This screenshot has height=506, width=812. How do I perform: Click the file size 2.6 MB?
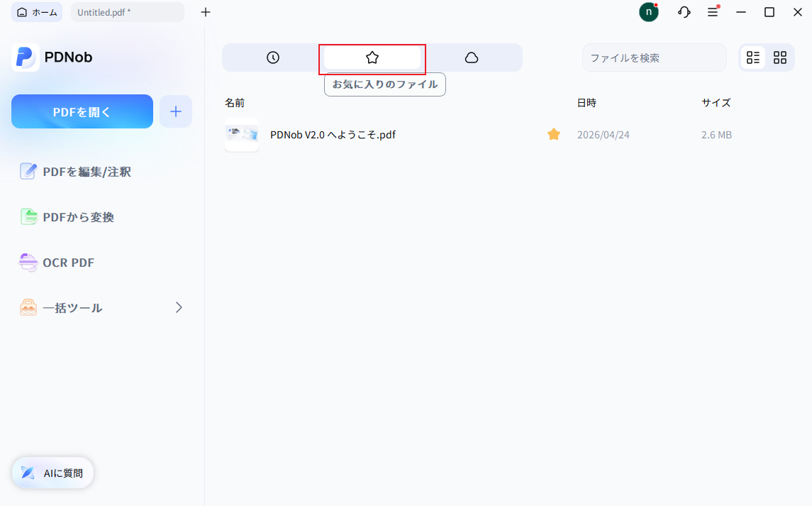point(717,135)
